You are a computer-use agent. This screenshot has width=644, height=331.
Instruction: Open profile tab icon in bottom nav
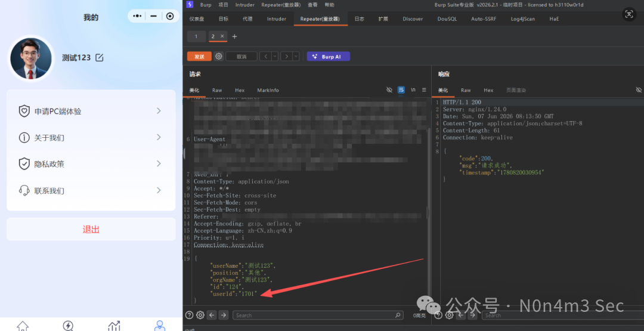159,326
